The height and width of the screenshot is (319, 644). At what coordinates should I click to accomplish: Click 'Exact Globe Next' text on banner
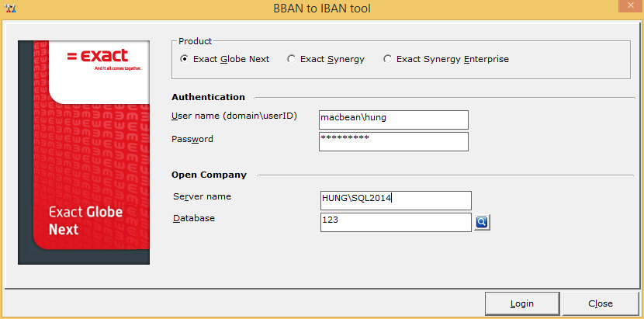(x=86, y=220)
